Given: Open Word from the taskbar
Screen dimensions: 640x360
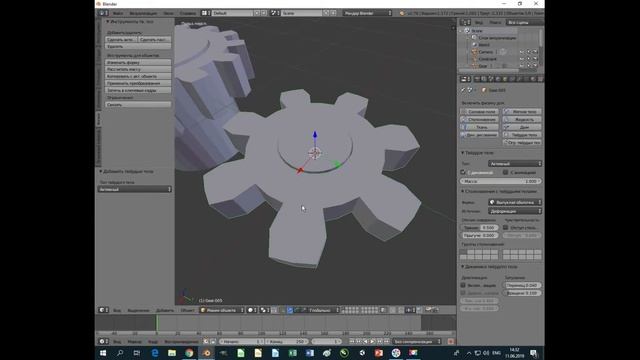Looking at the screenshot, I should click(x=310, y=353).
